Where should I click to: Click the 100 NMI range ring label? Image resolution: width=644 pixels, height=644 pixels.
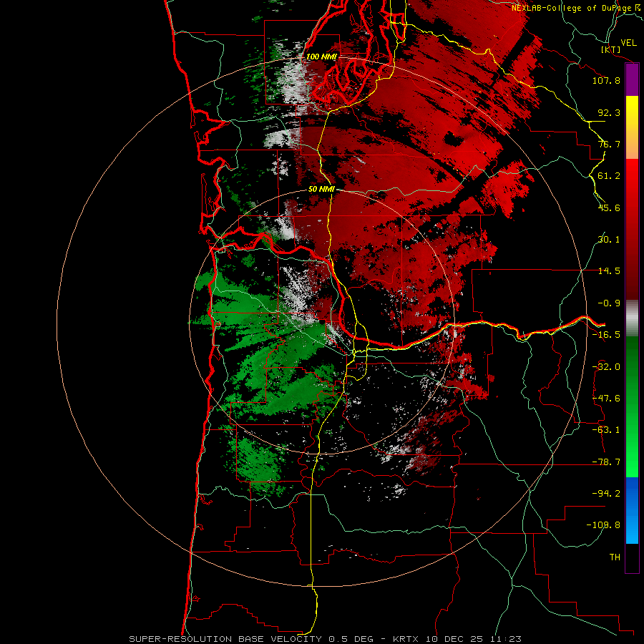coord(321,57)
